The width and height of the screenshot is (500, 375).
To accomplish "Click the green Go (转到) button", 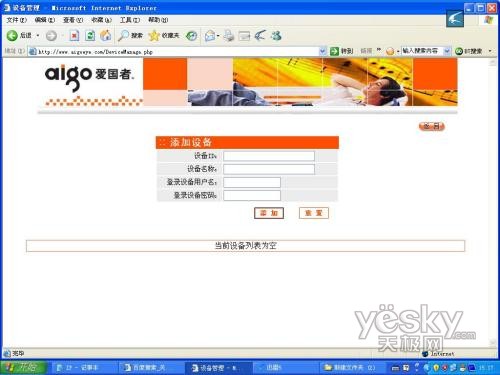I will (341, 51).
